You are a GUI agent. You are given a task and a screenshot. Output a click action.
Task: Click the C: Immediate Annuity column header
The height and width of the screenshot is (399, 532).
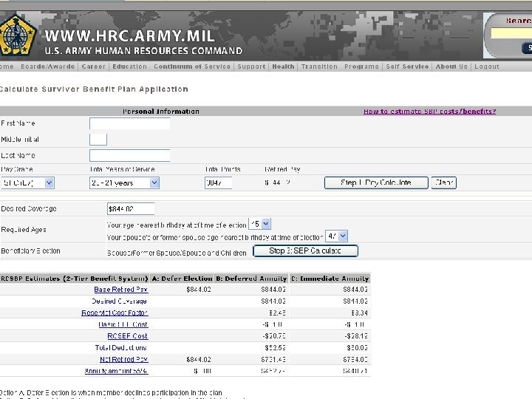click(330, 279)
